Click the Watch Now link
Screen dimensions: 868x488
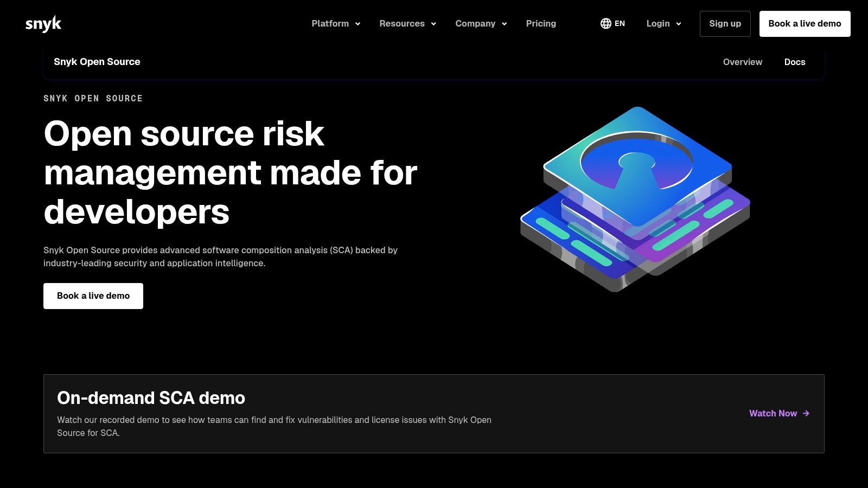click(779, 413)
